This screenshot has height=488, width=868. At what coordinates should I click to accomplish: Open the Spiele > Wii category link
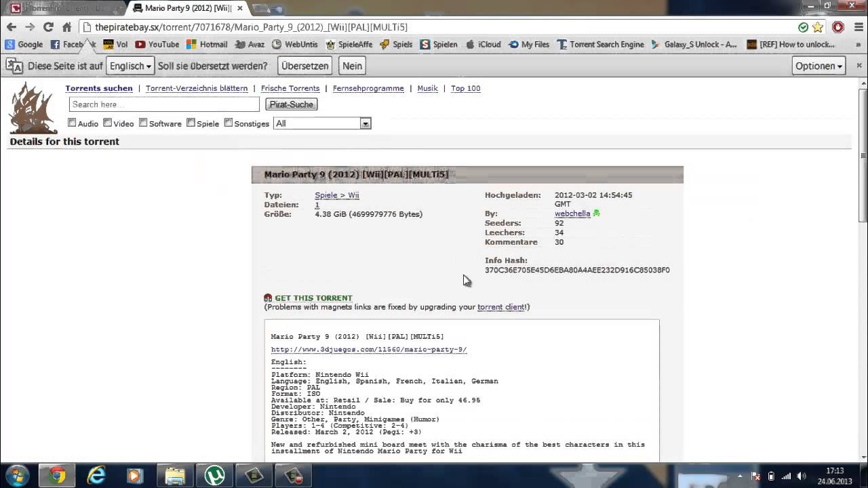337,195
